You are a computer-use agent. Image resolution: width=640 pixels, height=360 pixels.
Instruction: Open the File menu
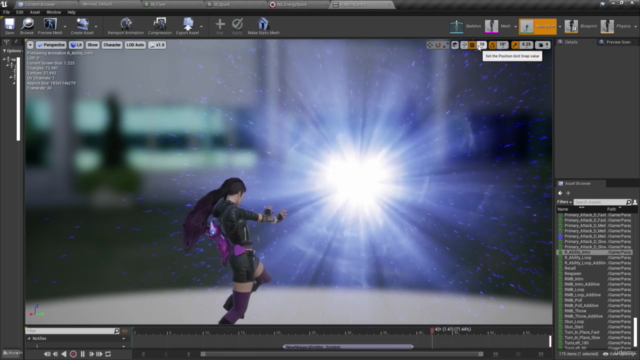point(7,12)
